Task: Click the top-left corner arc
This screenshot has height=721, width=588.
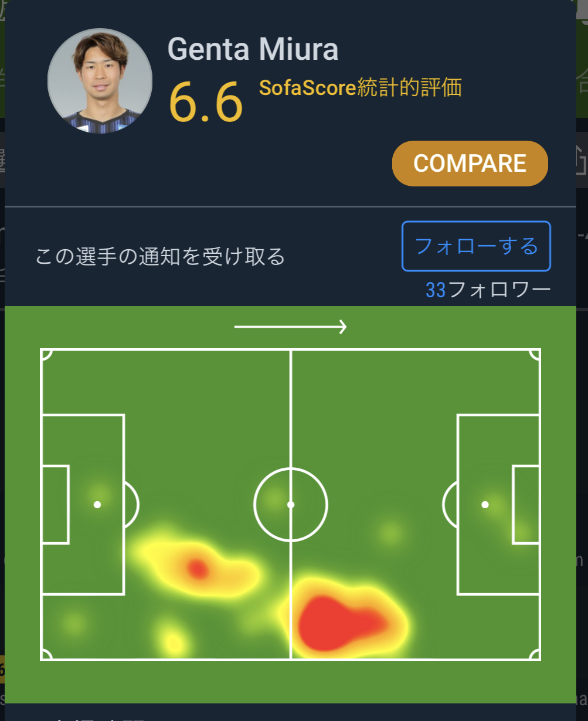Action: 46,355
